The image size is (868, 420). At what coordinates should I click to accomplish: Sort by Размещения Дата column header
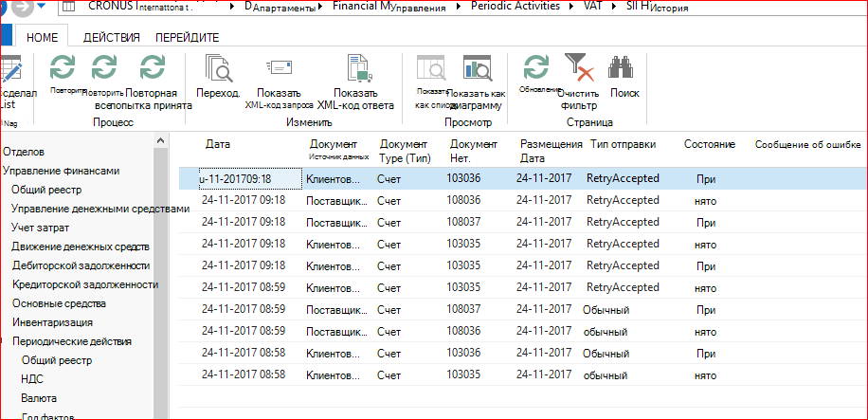point(551,152)
